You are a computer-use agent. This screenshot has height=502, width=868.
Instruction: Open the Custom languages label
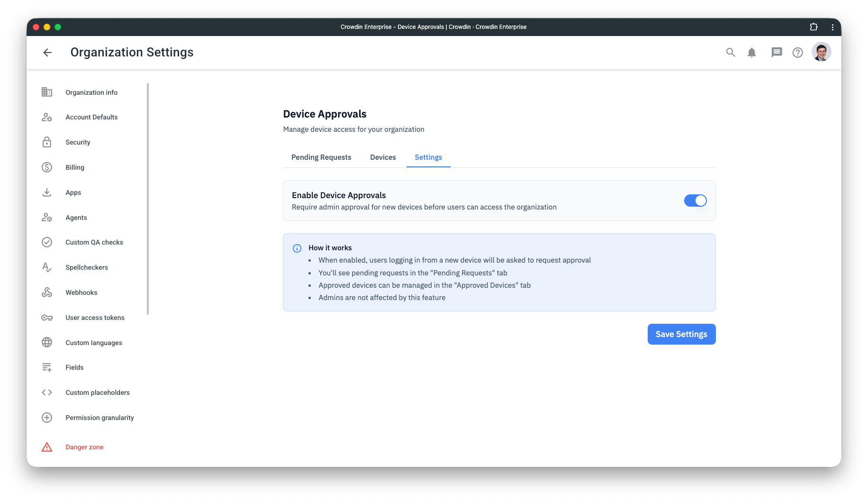point(94,343)
